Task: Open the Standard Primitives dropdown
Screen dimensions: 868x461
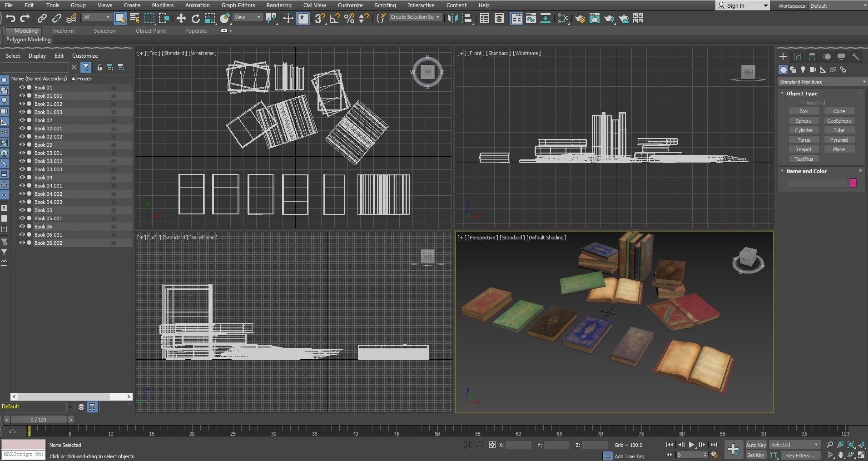Action: [x=822, y=82]
